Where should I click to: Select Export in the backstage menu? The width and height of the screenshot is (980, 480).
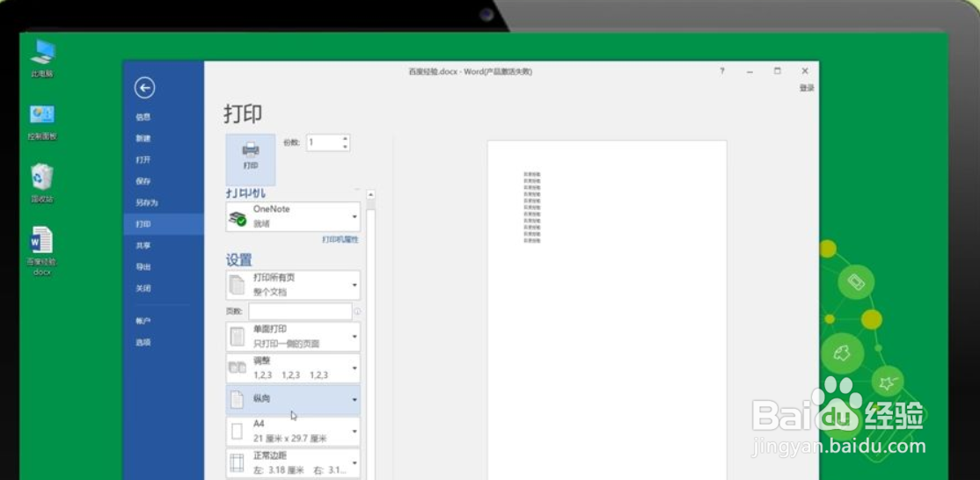coord(143,267)
